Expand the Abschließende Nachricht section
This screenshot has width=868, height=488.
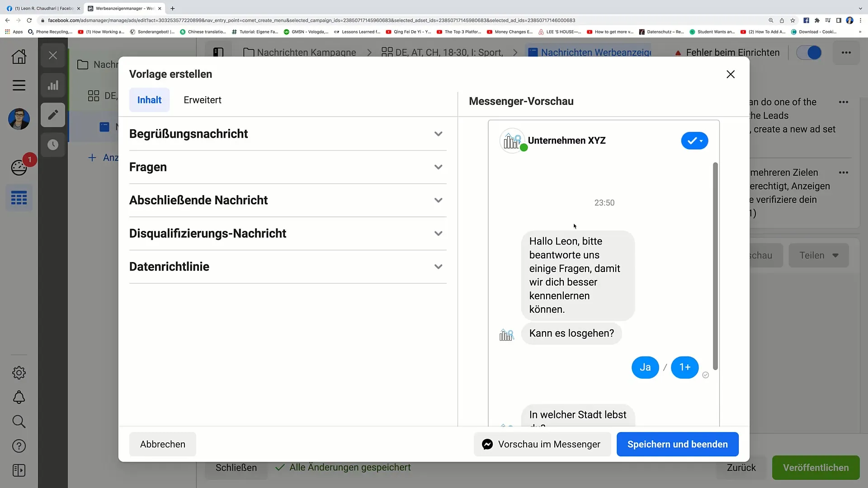pyautogui.click(x=288, y=200)
